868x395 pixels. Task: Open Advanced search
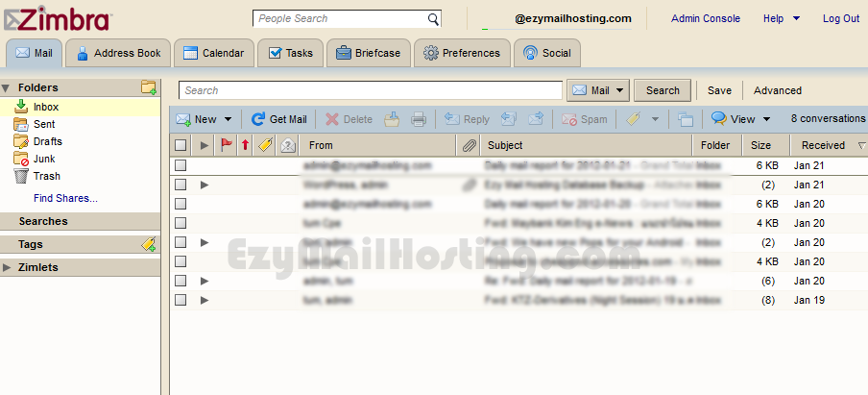(x=777, y=90)
